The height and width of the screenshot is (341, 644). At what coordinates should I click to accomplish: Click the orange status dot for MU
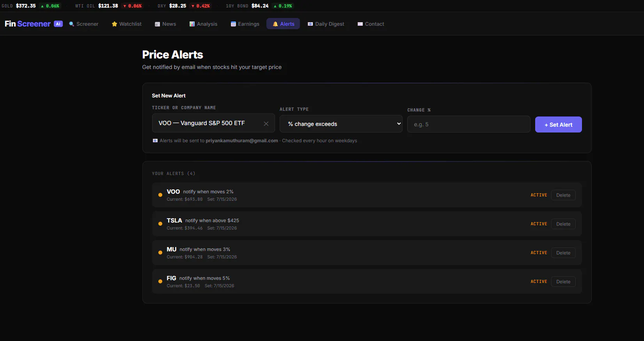(x=160, y=253)
